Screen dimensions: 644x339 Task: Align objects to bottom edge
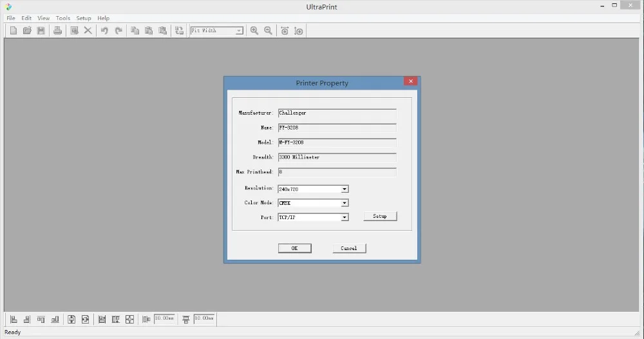click(x=55, y=319)
